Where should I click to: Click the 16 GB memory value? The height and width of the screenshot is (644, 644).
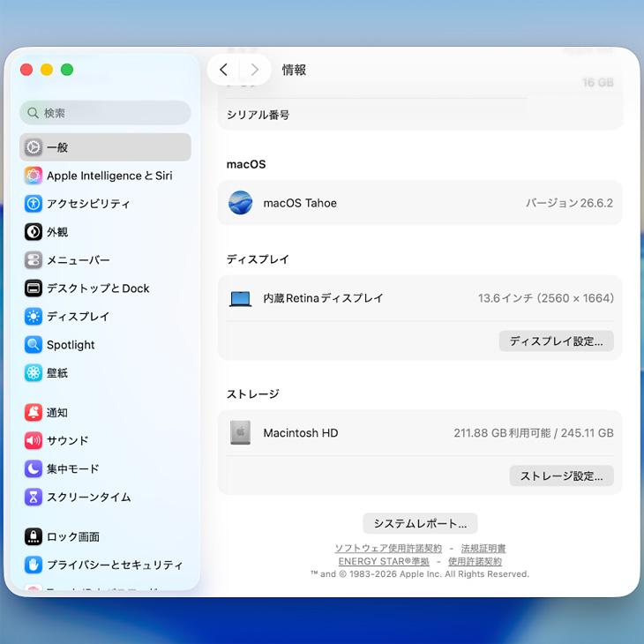pos(598,83)
